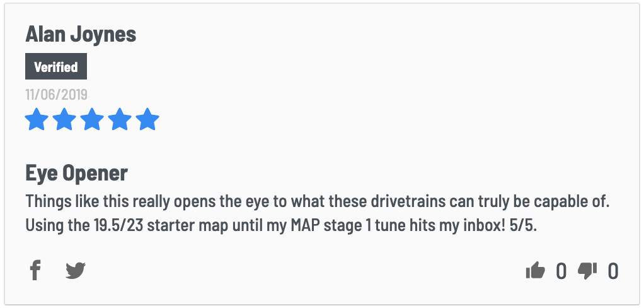Click the review date 11/06/2019
The width and height of the screenshot is (644, 308).
[56, 95]
